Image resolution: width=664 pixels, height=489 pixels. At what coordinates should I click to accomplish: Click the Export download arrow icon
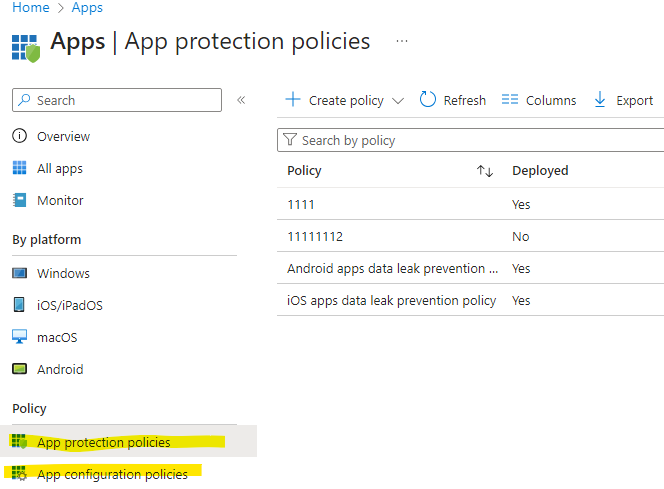coord(600,99)
